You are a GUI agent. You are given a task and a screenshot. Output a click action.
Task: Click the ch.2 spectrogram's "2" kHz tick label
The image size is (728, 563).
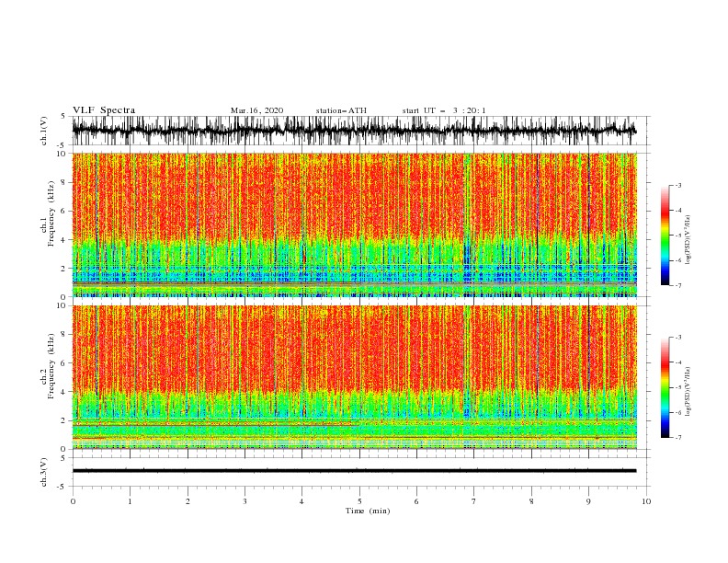(x=65, y=420)
